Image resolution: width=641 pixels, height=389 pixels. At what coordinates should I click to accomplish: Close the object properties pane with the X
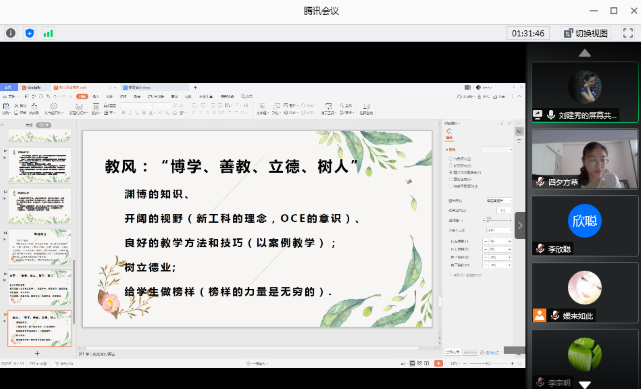pyautogui.click(x=509, y=123)
